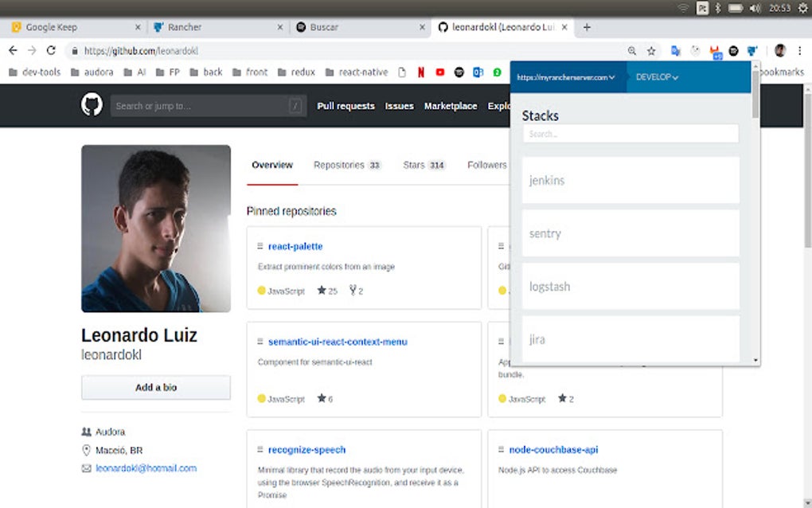
Task: Open the Firefox-themed extension with badge
Action: pyautogui.click(x=715, y=50)
